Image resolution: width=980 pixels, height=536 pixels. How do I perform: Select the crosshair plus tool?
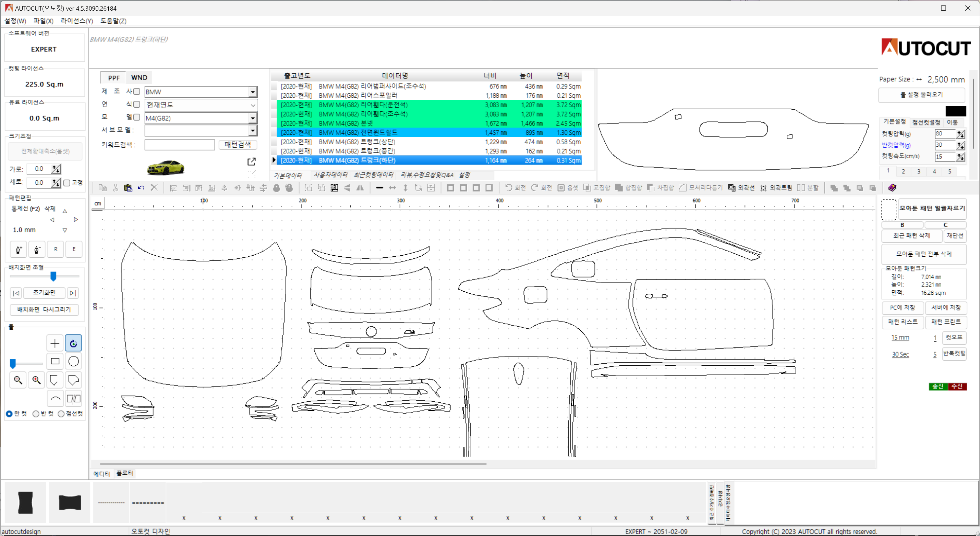tap(55, 343)
